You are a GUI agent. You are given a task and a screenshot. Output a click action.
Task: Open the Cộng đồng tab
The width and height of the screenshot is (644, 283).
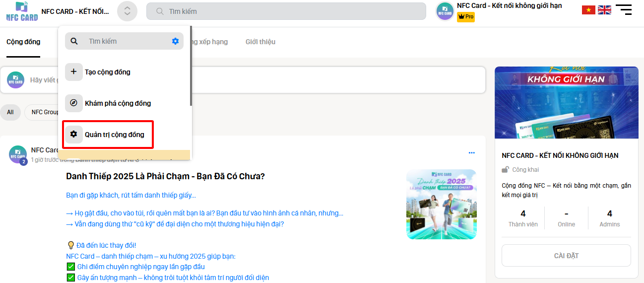23,42
